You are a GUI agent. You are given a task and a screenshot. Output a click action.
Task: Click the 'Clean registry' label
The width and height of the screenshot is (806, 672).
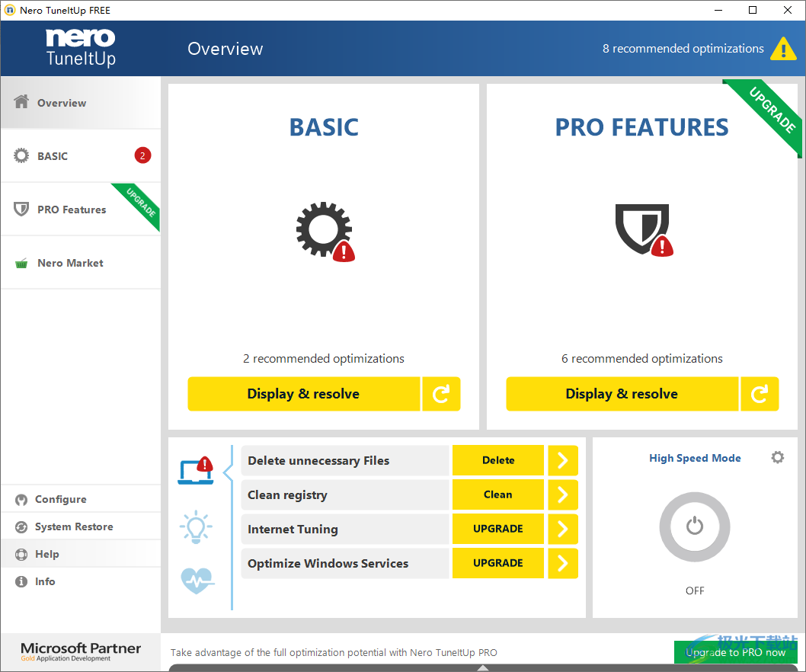point(287,495)
